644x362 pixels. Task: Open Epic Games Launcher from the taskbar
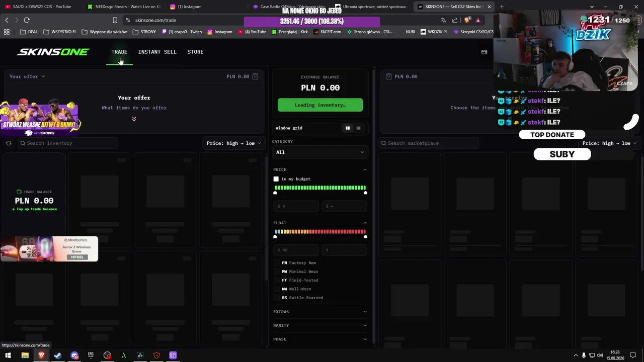(x=91, y=355)
